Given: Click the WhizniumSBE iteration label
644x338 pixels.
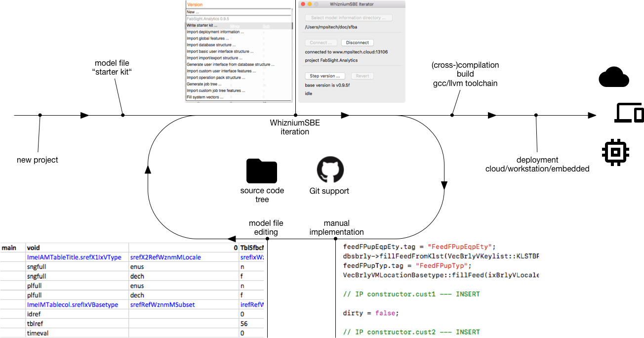Looking at the screenshot, I should 295,127.
